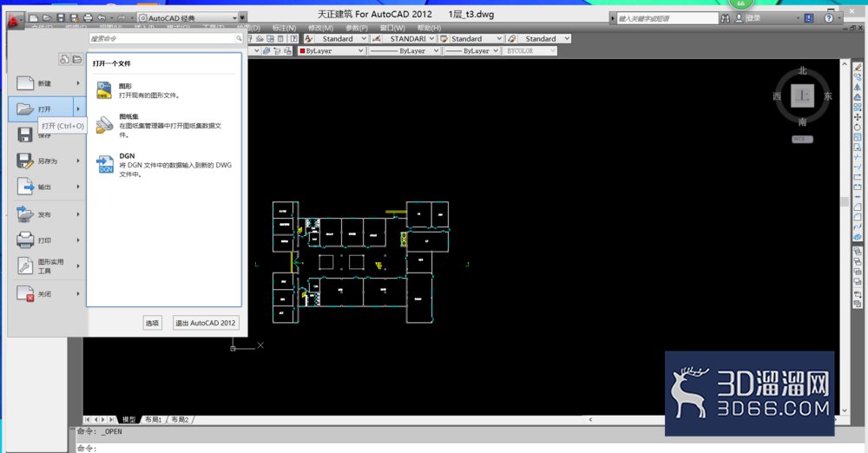Open 图形实用工具 drawing utilities

pyautogui.click(x=47, y=266)
